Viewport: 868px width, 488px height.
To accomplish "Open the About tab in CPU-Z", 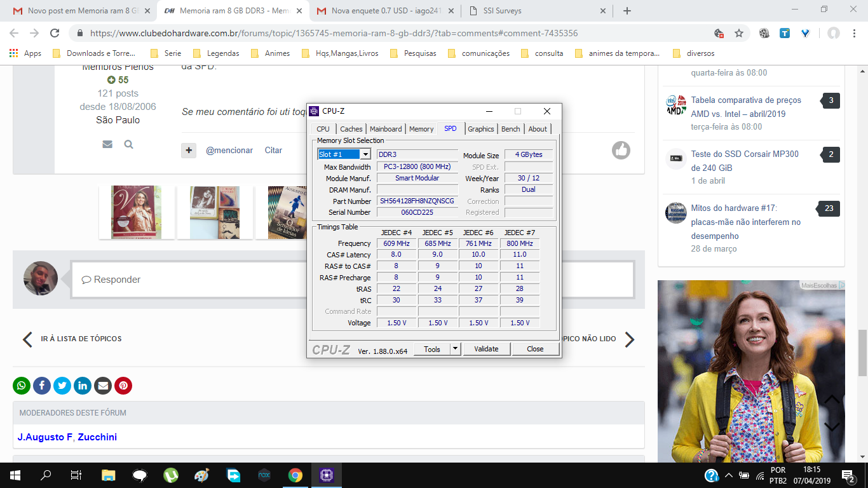I will 538,129.
